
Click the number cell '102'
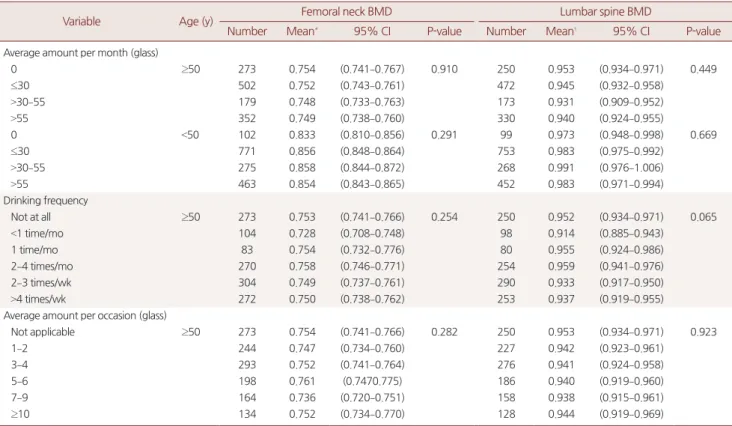(x=247, y=135)
